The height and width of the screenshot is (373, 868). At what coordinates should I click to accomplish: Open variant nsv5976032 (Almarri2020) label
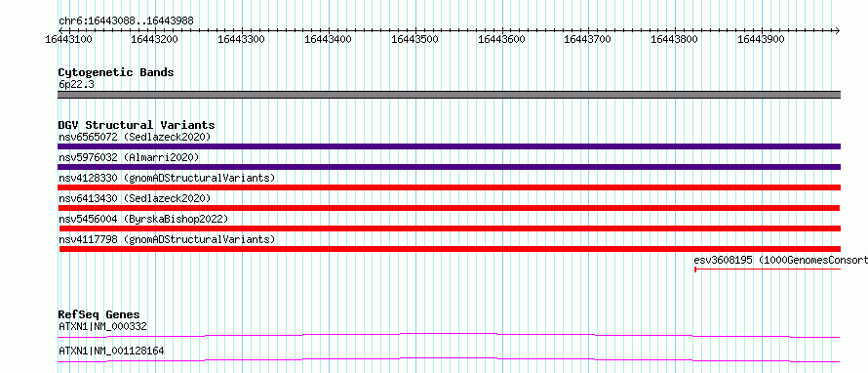(129, 157)
